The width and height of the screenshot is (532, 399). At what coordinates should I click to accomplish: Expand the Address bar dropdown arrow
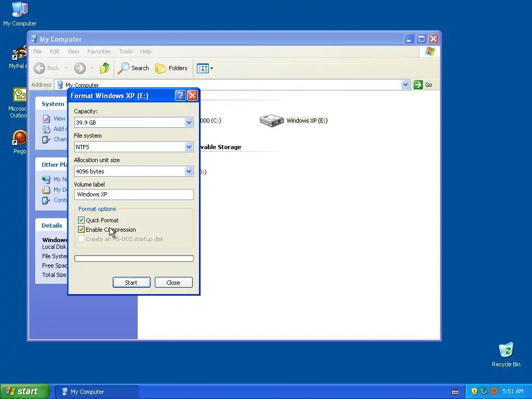pos(405,85)
